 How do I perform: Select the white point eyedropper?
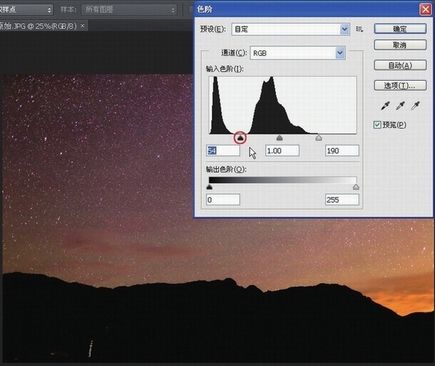point(415,106)
